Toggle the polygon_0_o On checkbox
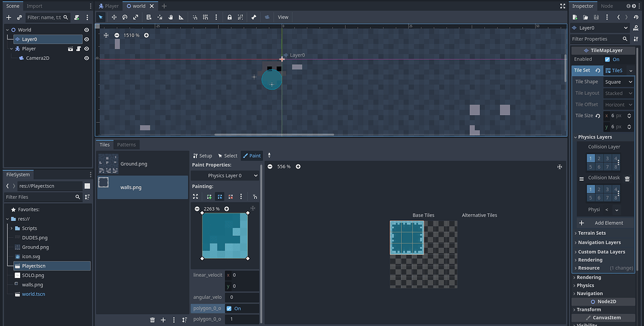The height and width of the screenshot is (326, 644). click(x=229, y=308)
